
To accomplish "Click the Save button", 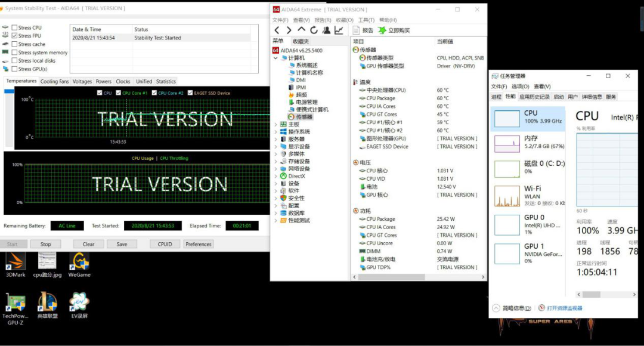I will [122, 244].
